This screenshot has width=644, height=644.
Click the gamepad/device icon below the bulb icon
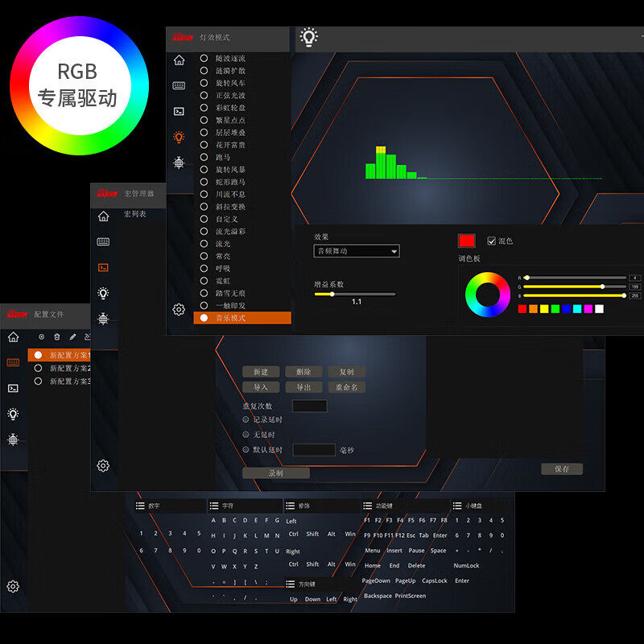(x=179, y=162)
